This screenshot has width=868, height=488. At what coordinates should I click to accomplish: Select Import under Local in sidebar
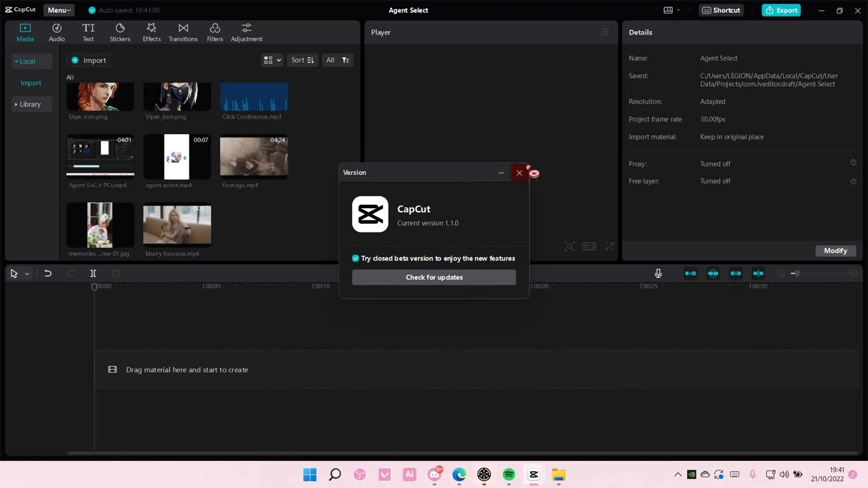[31, 83]
